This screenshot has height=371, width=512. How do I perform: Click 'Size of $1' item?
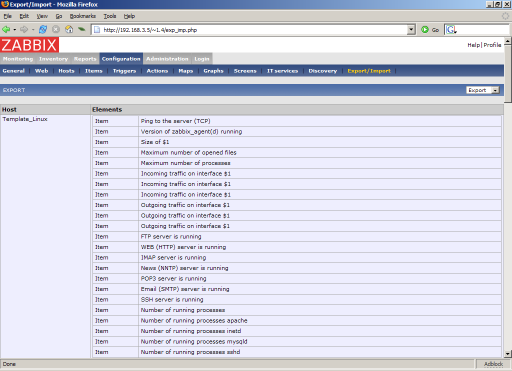155,142
